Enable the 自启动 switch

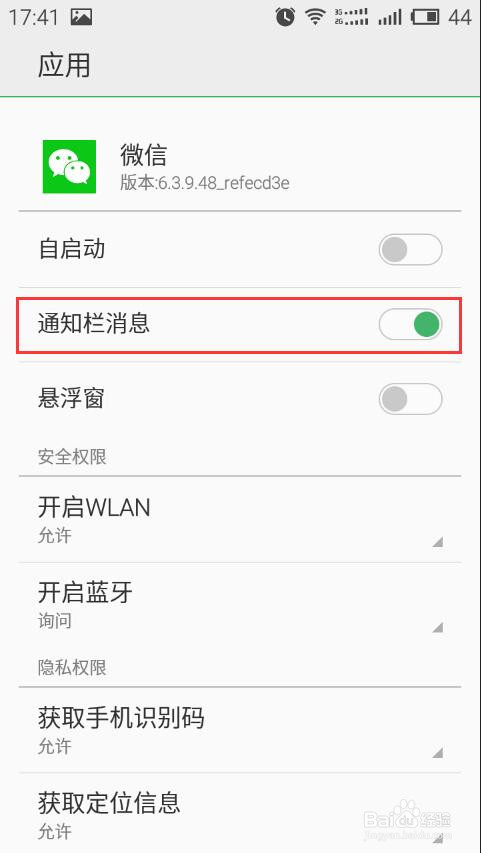[x=410, y=250]
